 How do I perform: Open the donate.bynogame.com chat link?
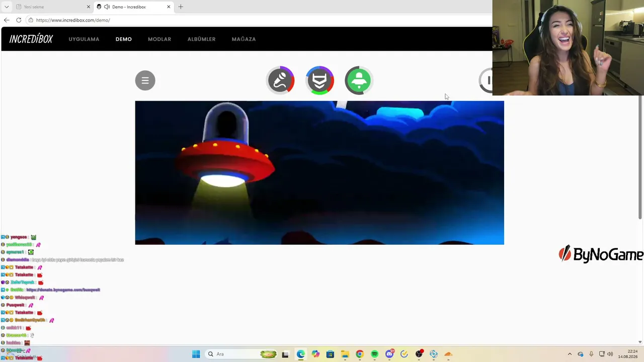pyautogui.click(x=63, y=290)
